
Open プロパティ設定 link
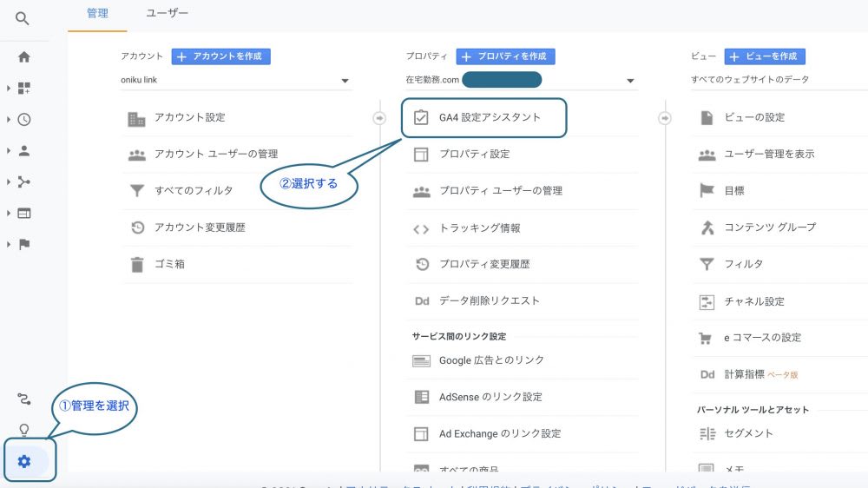click(475, 154)
